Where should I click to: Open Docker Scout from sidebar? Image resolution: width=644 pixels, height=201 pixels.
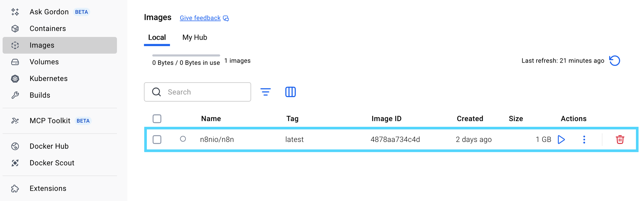(52, 163)
